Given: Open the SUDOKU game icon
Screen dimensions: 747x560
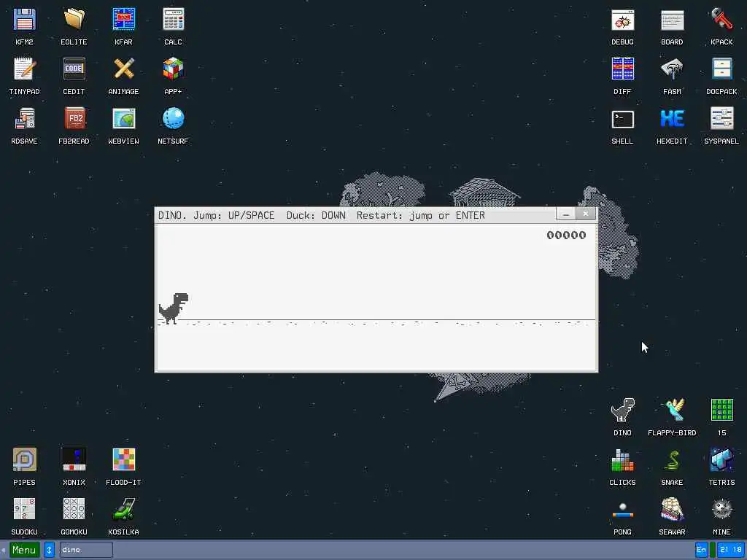Looking at the screenshot, I should coord(24,510).
